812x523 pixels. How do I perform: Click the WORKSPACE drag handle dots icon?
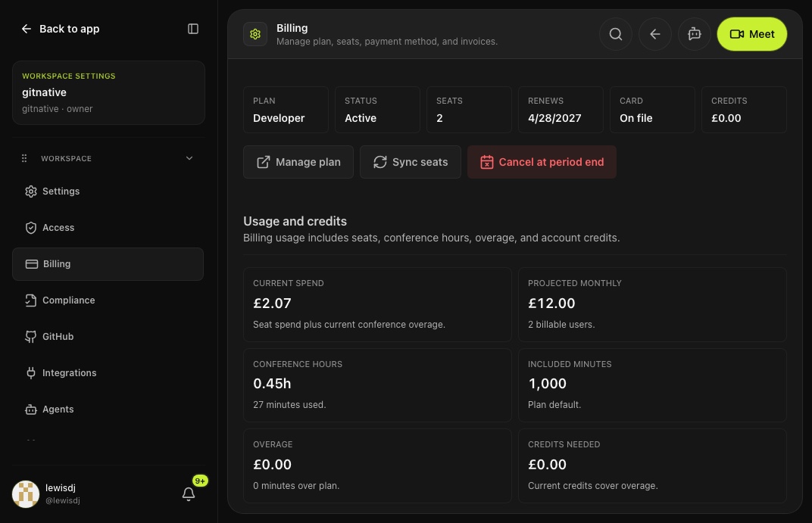point(24,158)
